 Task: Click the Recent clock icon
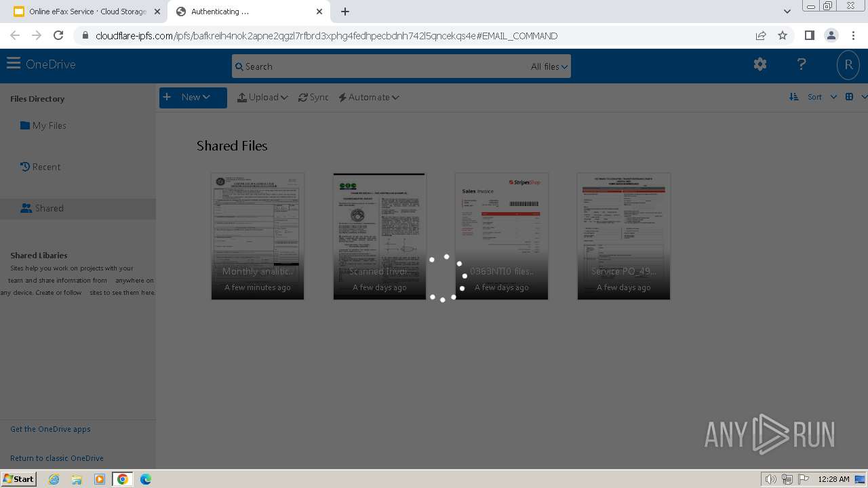(x=25, y=167)
